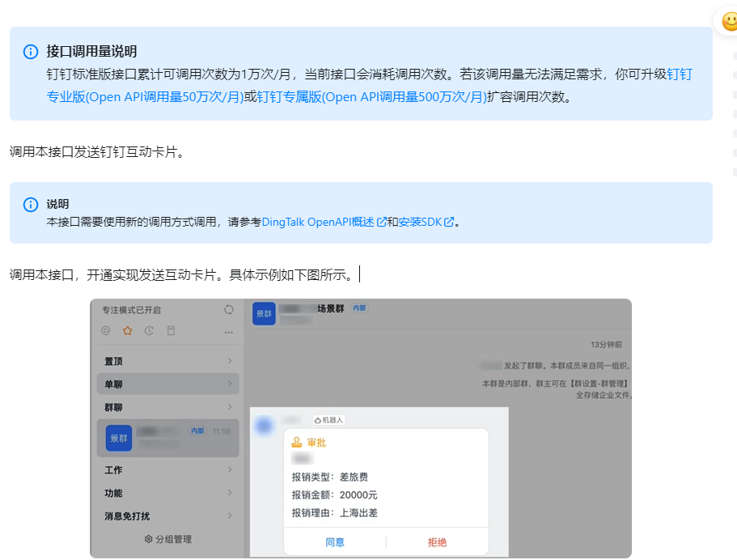Click the info icon beside 接口调用量说明
The image size is (737, 560).
[x=31, y=52]
